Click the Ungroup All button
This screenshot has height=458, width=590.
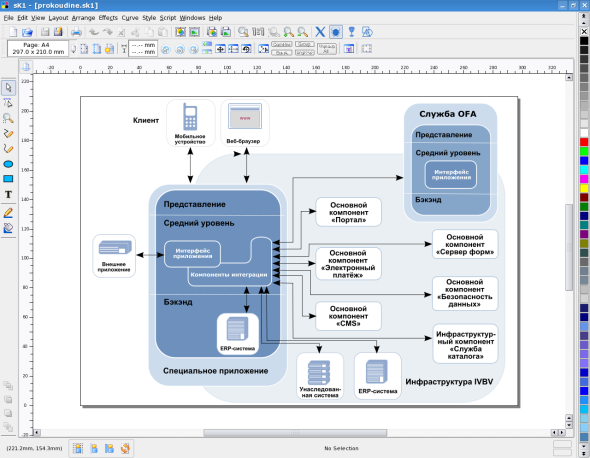(327, 49)
